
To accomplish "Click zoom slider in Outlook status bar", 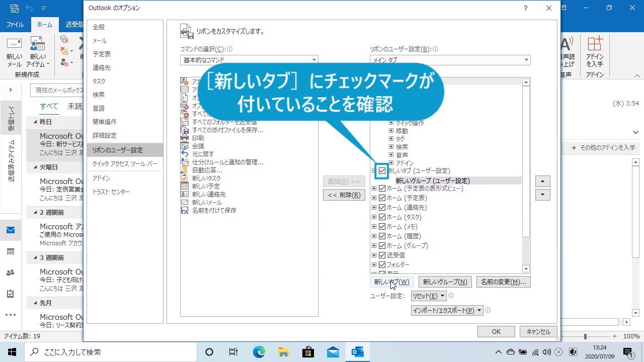I will (585, 336).
